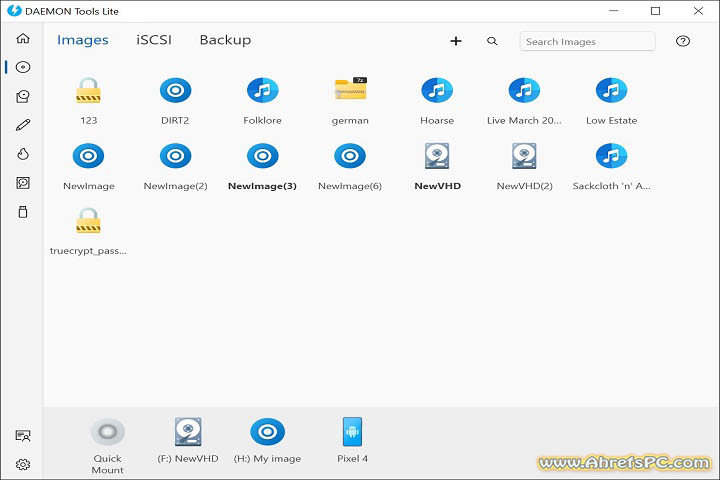Focus the Search Images field
The image size is (720, 480).
coord(587,41)
